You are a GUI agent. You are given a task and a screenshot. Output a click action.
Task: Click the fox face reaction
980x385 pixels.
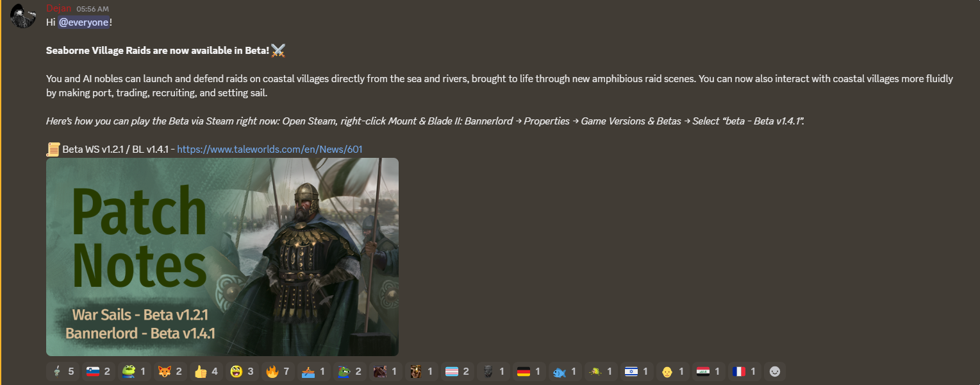click(x=170, y=372)
